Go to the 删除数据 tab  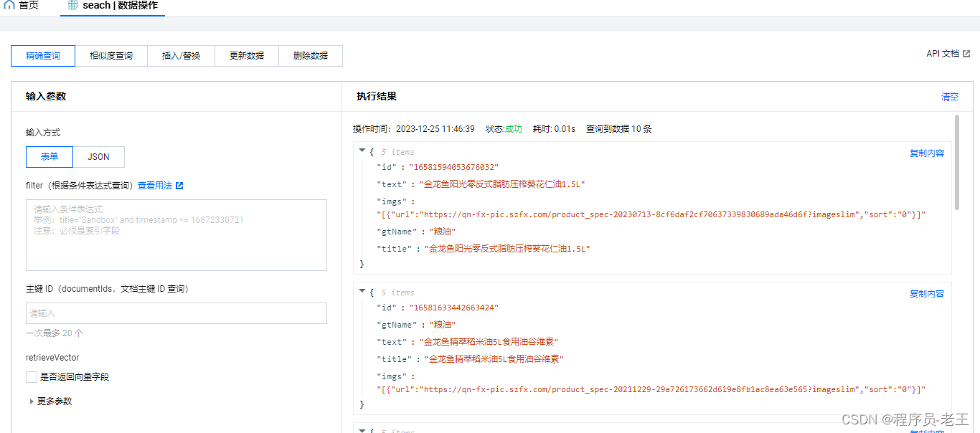tap(311, 56)
